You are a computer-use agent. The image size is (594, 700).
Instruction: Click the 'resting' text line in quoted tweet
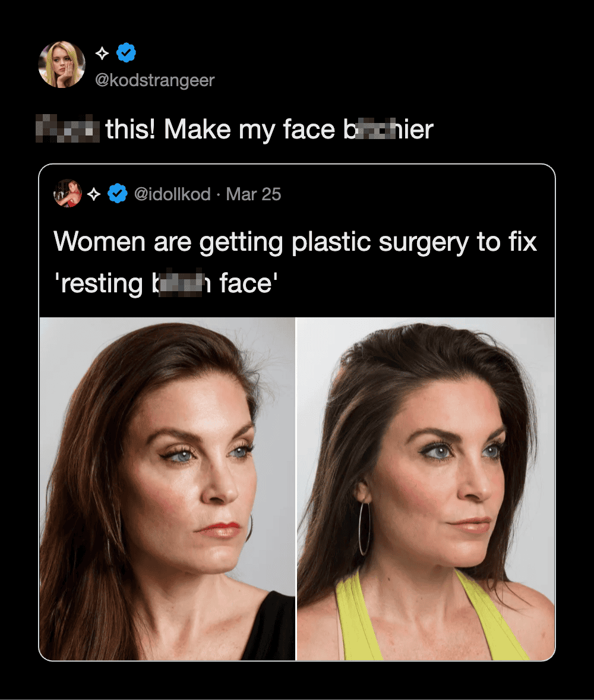(98, 284)
